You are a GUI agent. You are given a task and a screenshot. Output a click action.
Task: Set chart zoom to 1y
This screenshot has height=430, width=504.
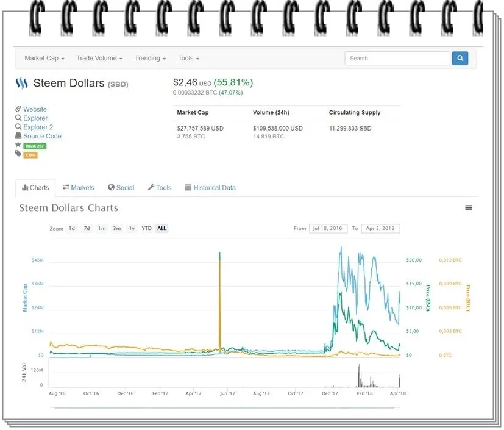[x=132, y=228]
